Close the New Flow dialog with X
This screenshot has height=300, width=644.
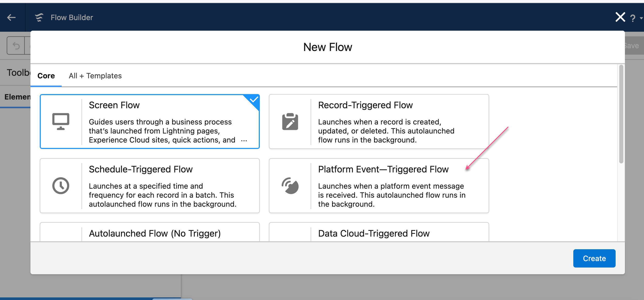click(x=620, y=17)
